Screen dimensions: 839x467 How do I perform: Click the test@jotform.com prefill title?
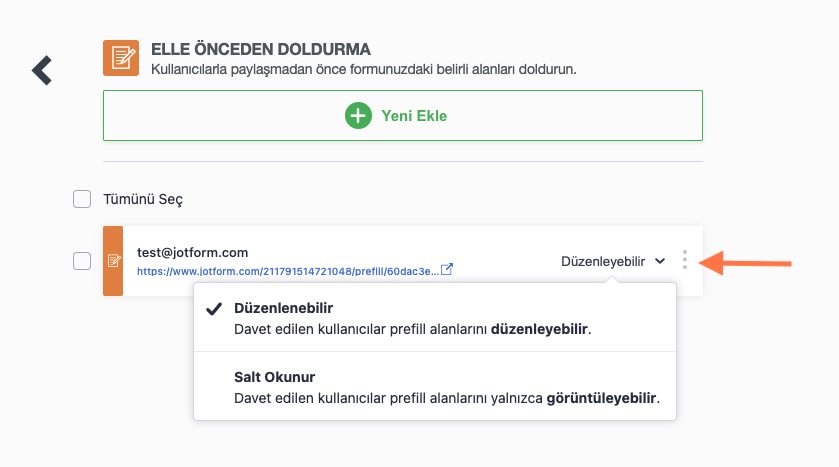(192, 252)
